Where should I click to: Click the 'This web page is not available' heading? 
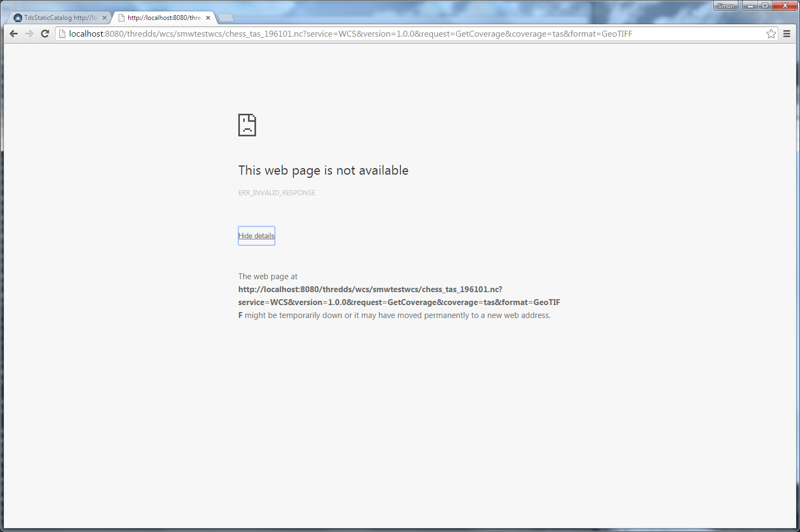pyautogui.click(x=323, y=170)
